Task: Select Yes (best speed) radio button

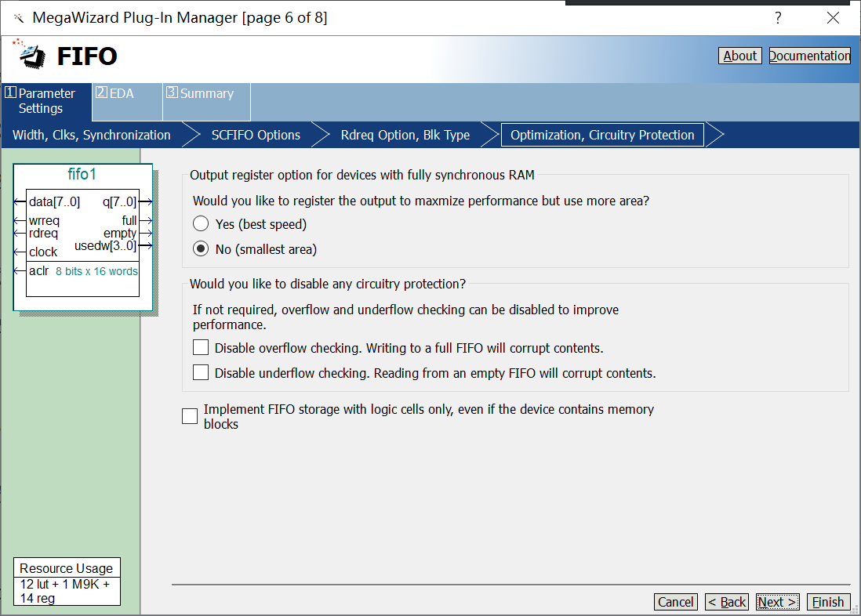Action: 201,224
